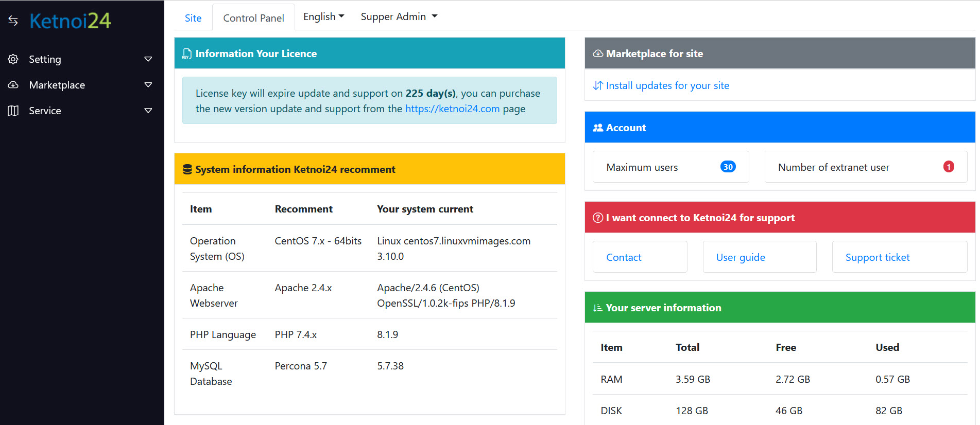Collapse sidebar with the arrows icon

tap(13, 21)
